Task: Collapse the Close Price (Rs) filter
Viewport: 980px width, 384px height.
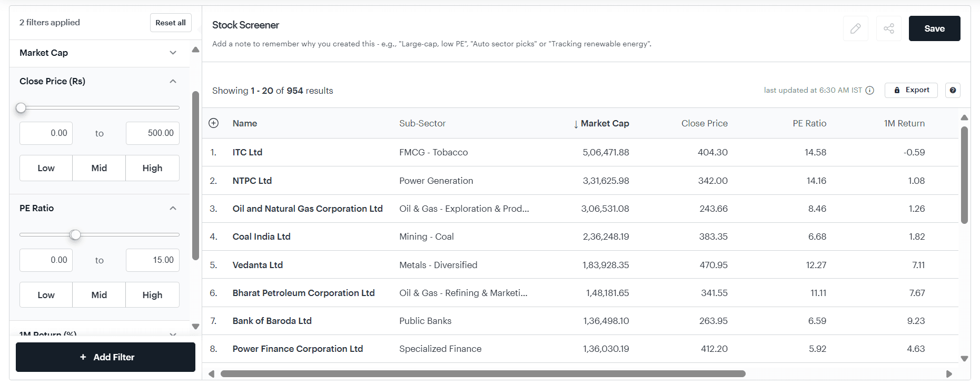Action: [173, 81]
